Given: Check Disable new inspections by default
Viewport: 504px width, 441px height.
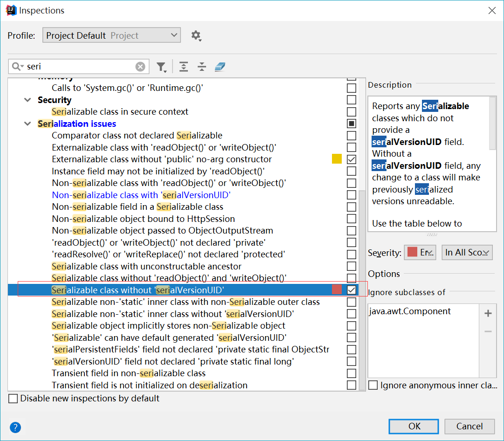Looking at the screenshot, I should [x=13, y=399].
